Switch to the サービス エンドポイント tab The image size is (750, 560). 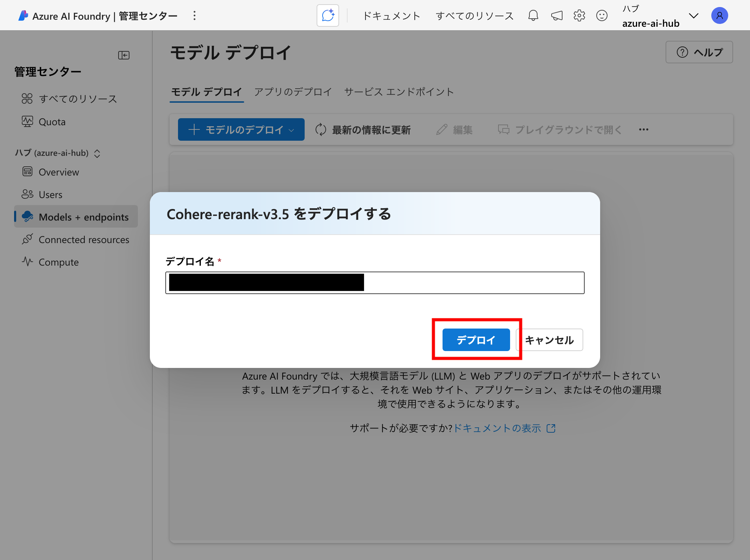[399, 92]
